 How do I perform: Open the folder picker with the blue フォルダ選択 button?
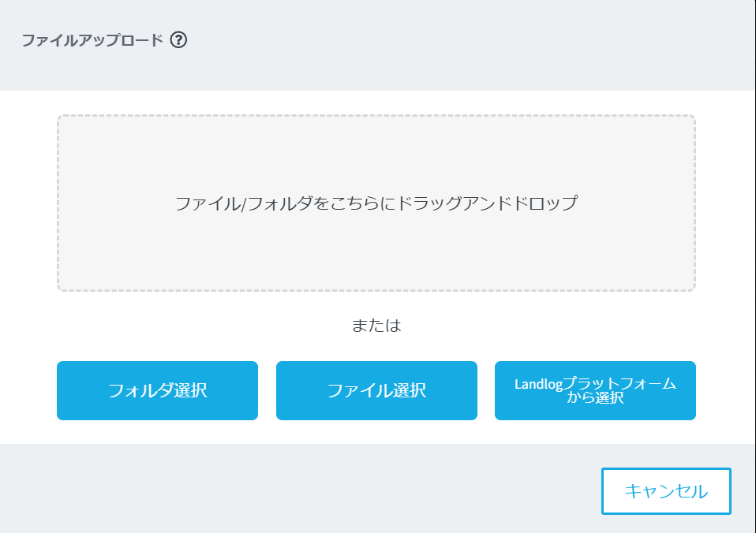click(157, 390)
